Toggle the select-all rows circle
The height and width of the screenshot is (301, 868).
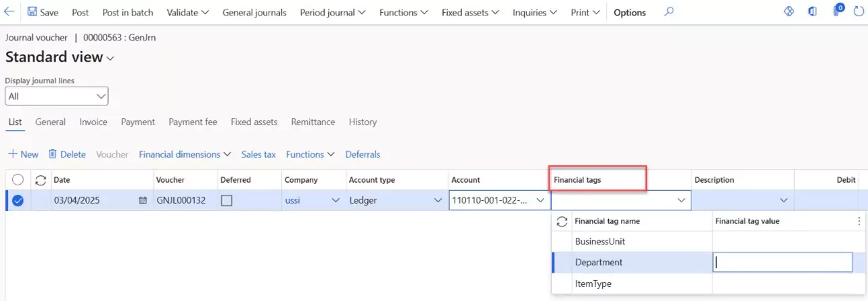click(x=18, y=180)
